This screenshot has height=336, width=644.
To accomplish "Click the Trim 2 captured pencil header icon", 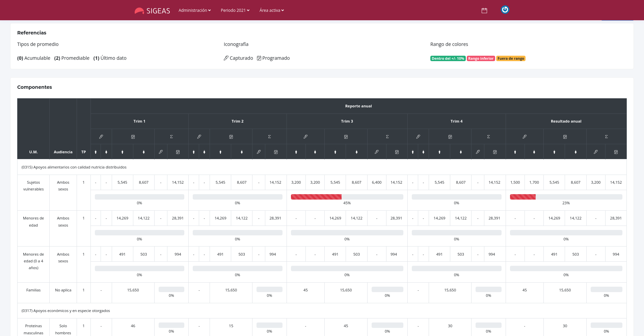I will pos(199,137).
